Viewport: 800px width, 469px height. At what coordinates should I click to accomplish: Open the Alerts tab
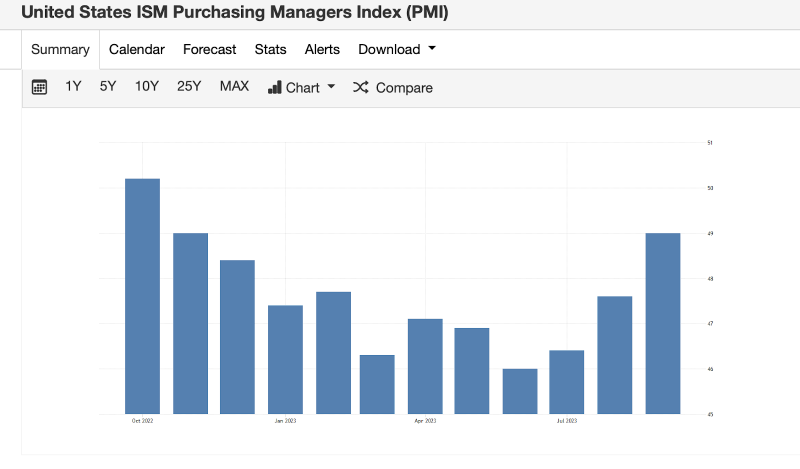[322, 49]
